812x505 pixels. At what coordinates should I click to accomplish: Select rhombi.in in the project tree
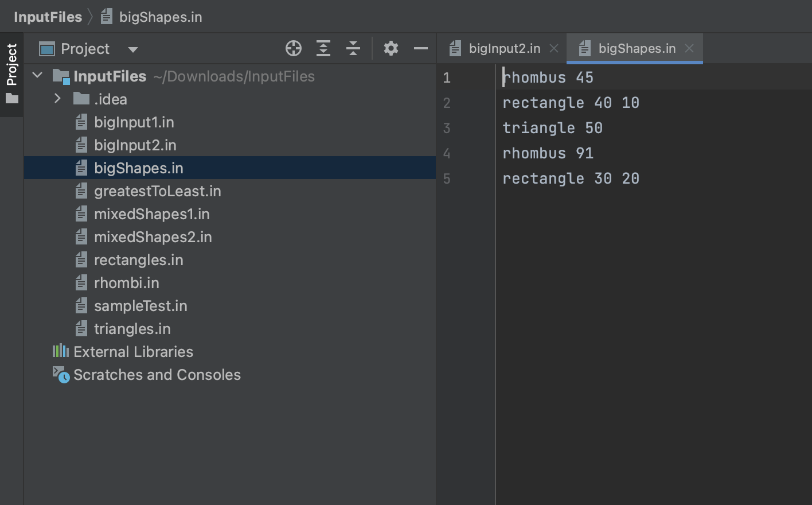pyautogui.click(x=127, y=283)
